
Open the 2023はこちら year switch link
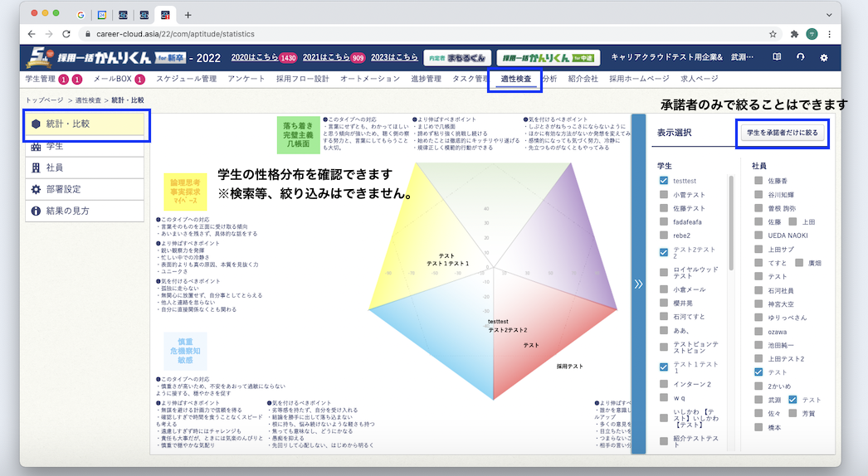click(x=394, y=57)
